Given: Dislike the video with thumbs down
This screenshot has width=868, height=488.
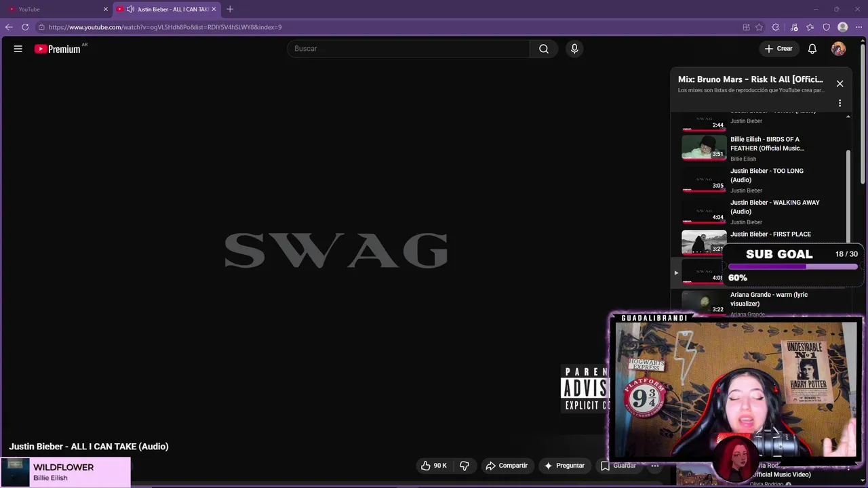Looking at the screenshot, I should click(x=465, y=466).
